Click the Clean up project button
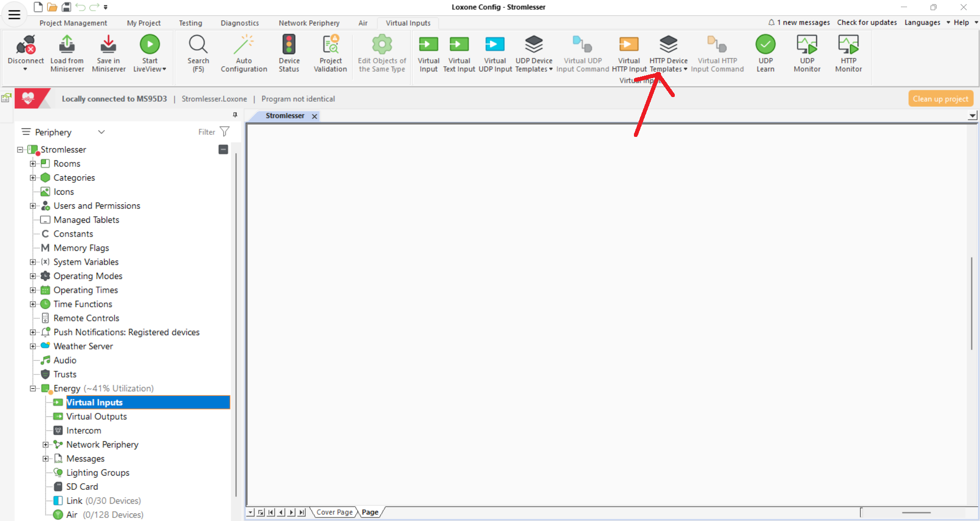Image resolution: width=980 pixels, height=521 pixels. click(x=941, y=98)
